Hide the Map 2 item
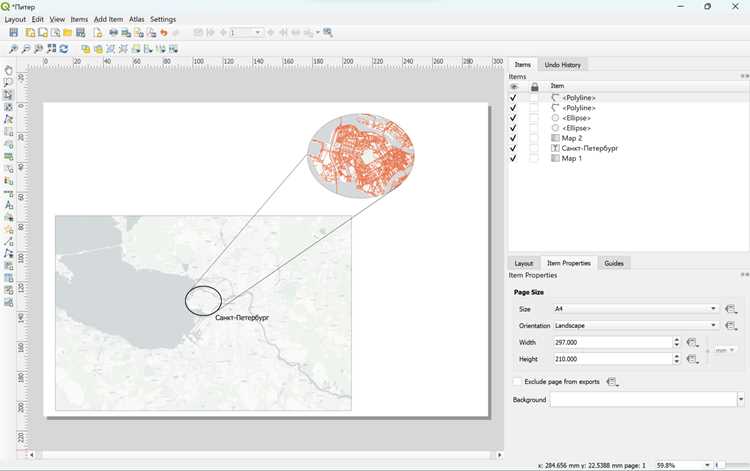 (x=513, y=138)
